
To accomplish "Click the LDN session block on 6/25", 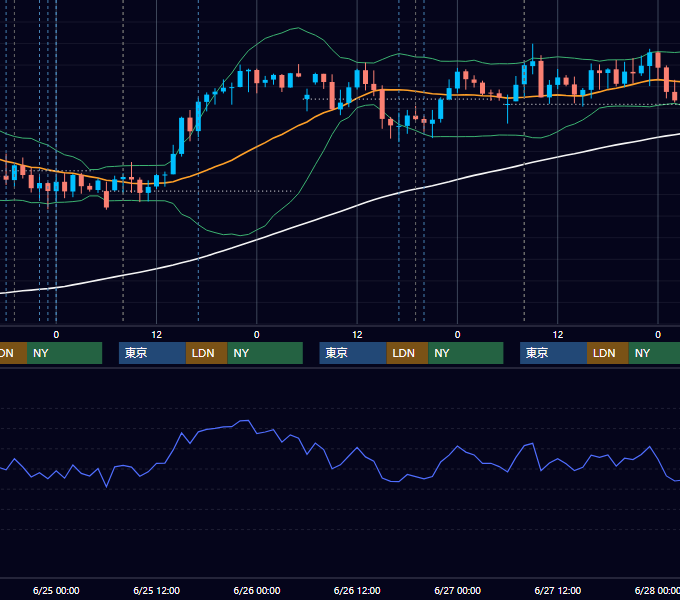I will pyautogui.click(x=206, y=353).
